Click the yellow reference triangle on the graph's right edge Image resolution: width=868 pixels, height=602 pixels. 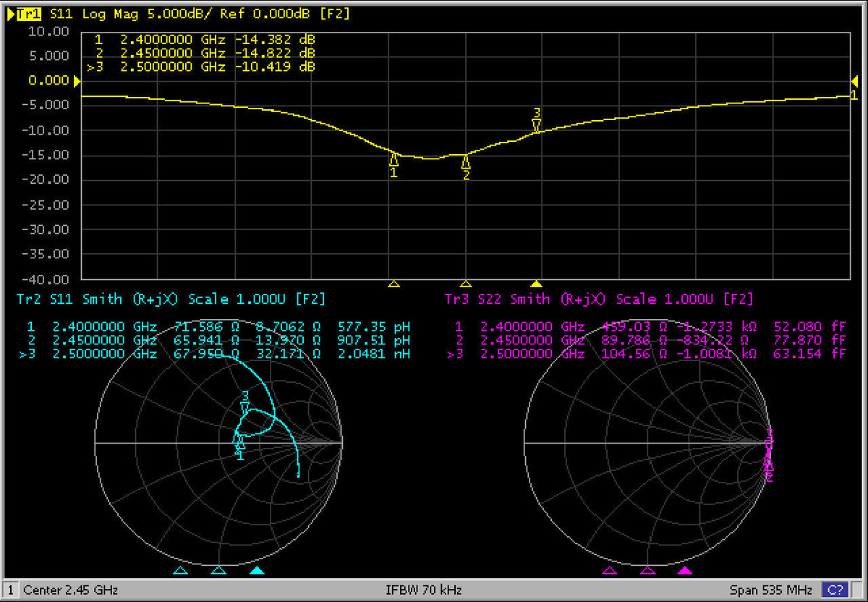[x=854, y=80]
